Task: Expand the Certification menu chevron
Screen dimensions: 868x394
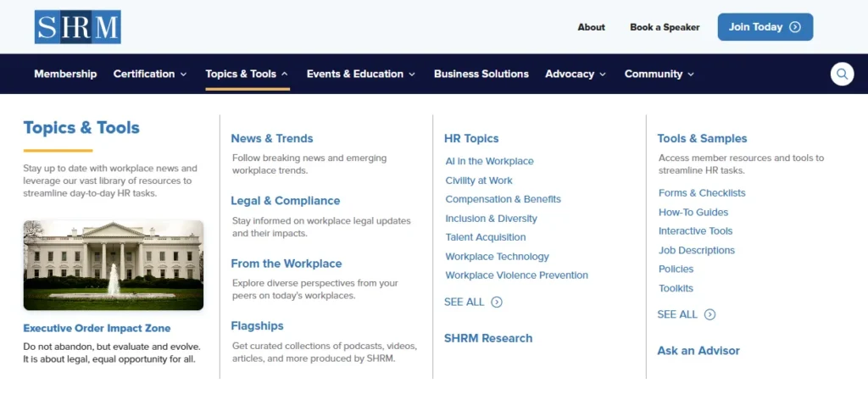Action: 183,75
